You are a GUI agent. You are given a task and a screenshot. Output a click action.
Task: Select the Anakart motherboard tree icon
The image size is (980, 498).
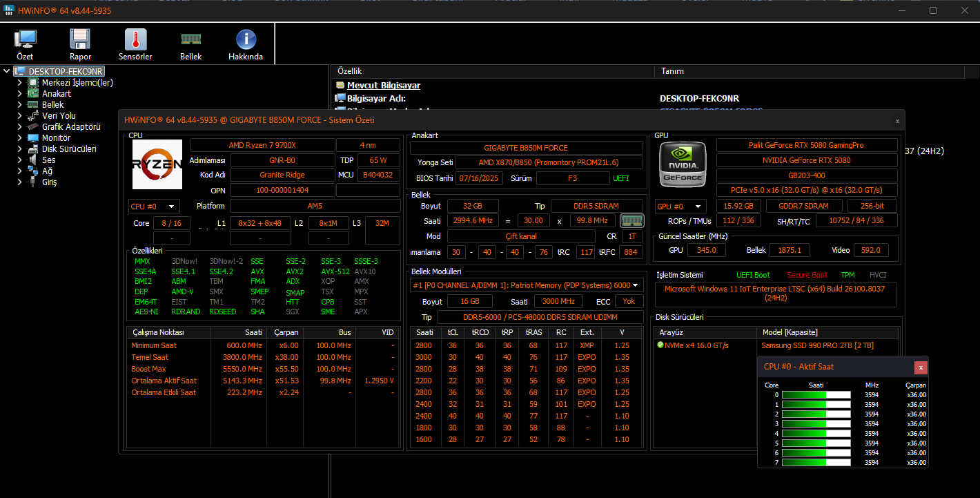click(x=33, y=93)
